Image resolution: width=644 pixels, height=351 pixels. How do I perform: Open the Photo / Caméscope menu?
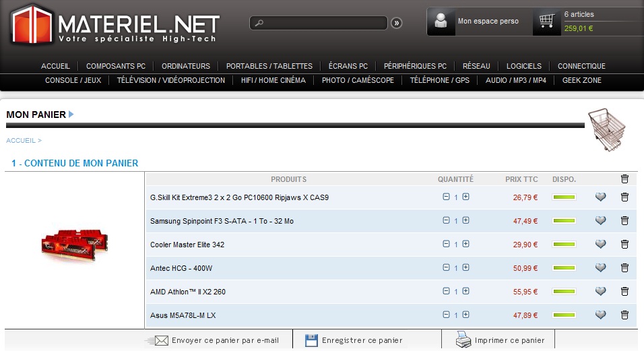click(x=358, y=80)
